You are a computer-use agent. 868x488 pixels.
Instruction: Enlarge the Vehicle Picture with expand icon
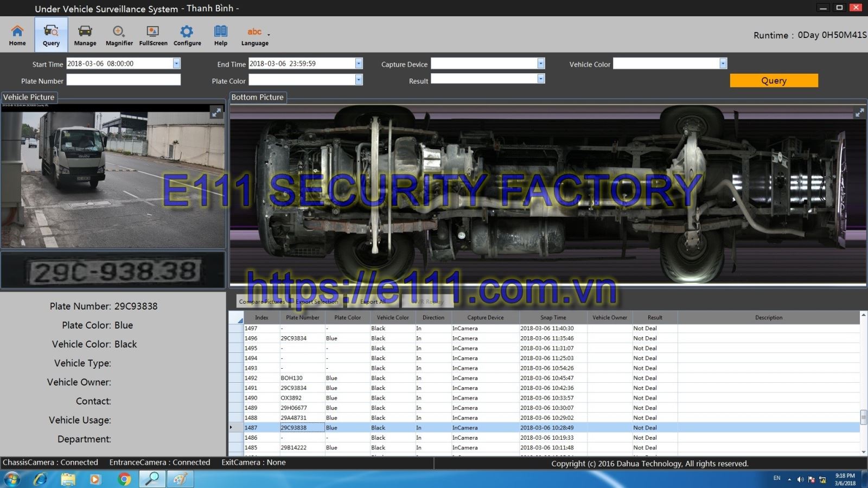[x=216, y=112]
